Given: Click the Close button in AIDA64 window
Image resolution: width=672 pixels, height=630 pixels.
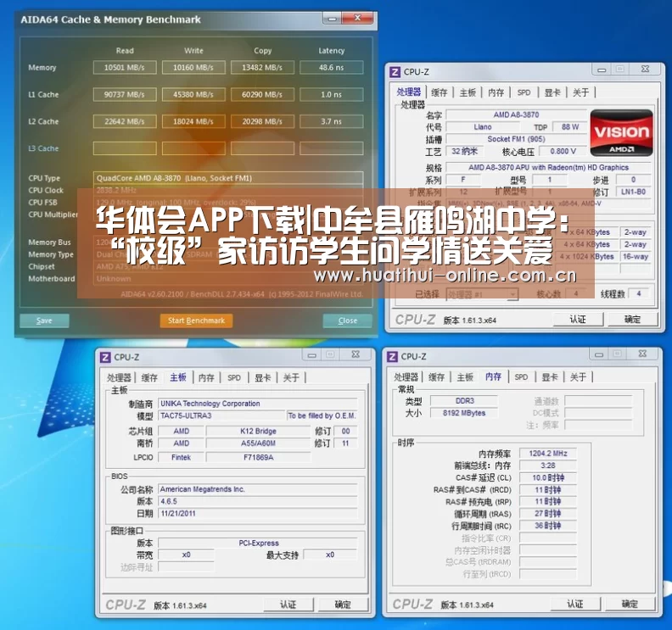Looking at the screenshot, I should (347, 321).
